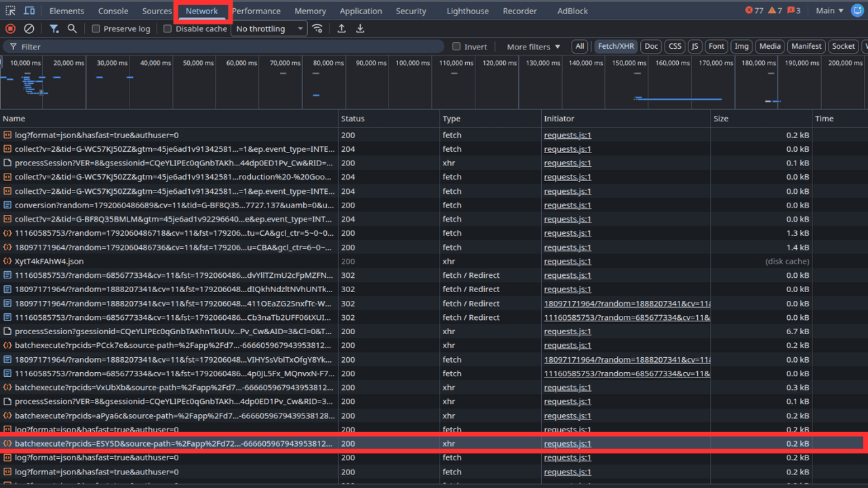Open 11160585753 initiator link in last 200 fetch row
This screenshot has height=488, width=868.
(627, 374)
